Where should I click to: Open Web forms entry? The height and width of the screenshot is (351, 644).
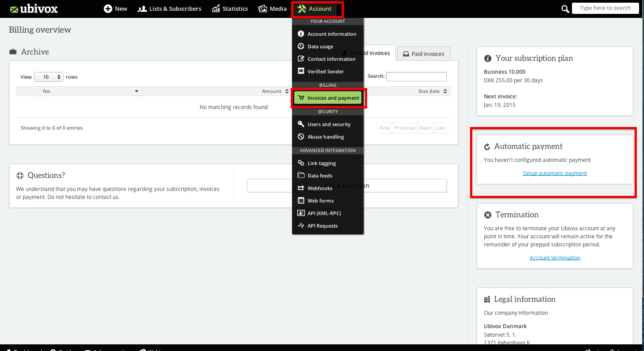pos(328,201)
